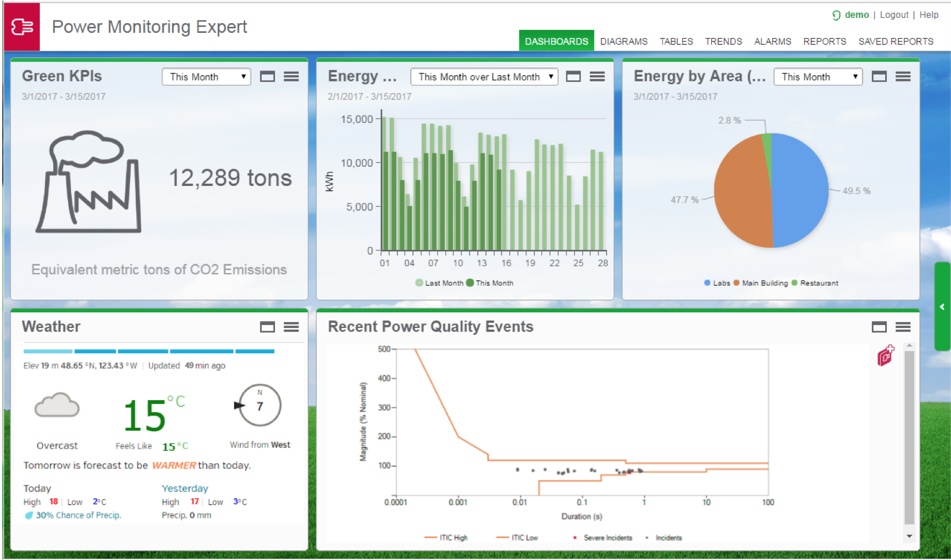Click the precipitation raindrop icon
The height and width of the screenshot is (560, 951).
(28, 516)
